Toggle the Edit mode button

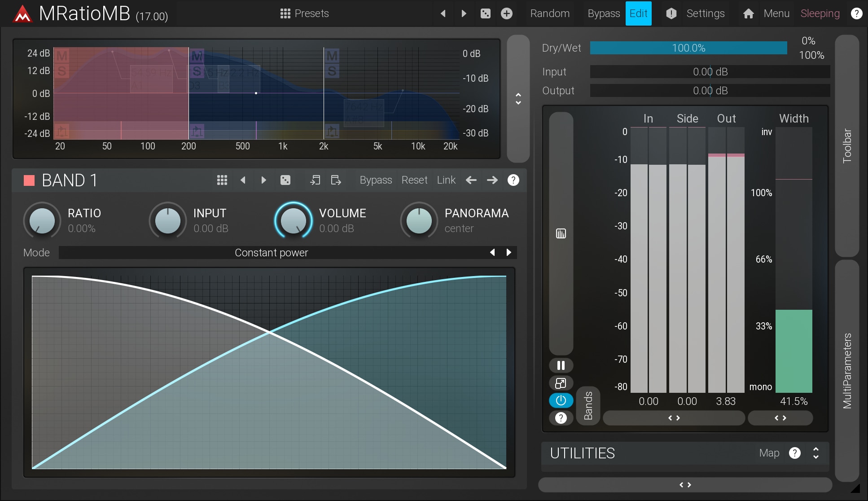(x=638, y=13)
